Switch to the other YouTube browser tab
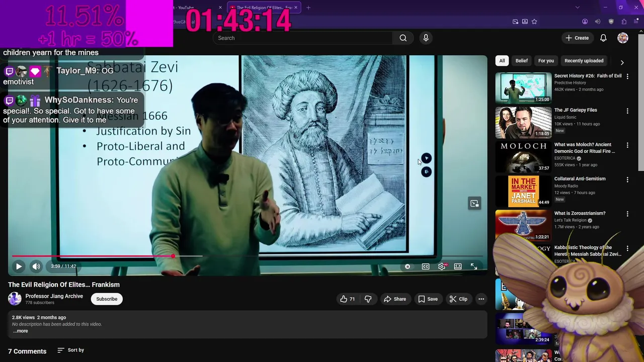 (196, 8)
